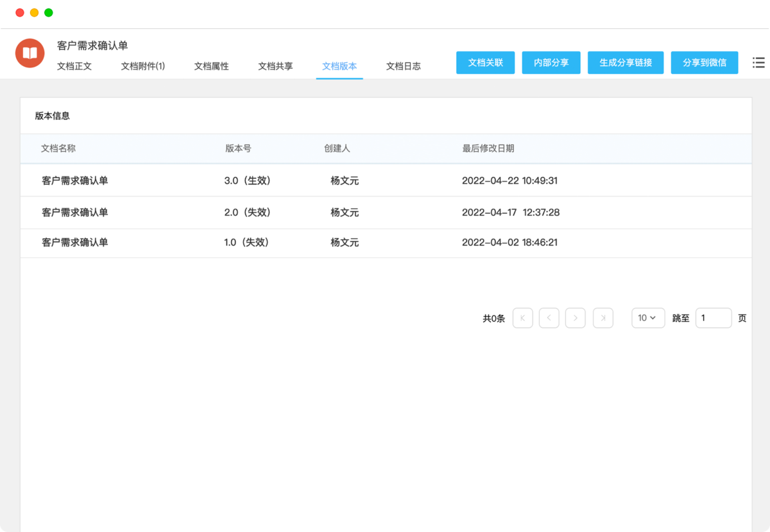Click the 内部分享 button
Viewport: 770px width, 532px height.
tap(551, 63)
